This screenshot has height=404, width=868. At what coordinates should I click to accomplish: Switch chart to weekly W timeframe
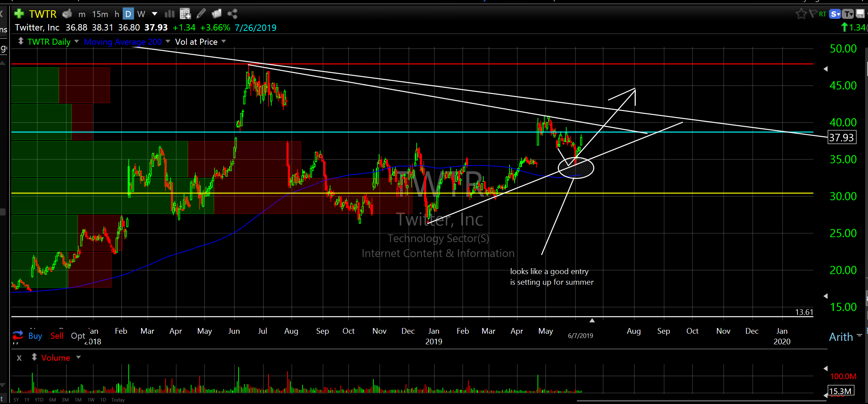point(141,14)
